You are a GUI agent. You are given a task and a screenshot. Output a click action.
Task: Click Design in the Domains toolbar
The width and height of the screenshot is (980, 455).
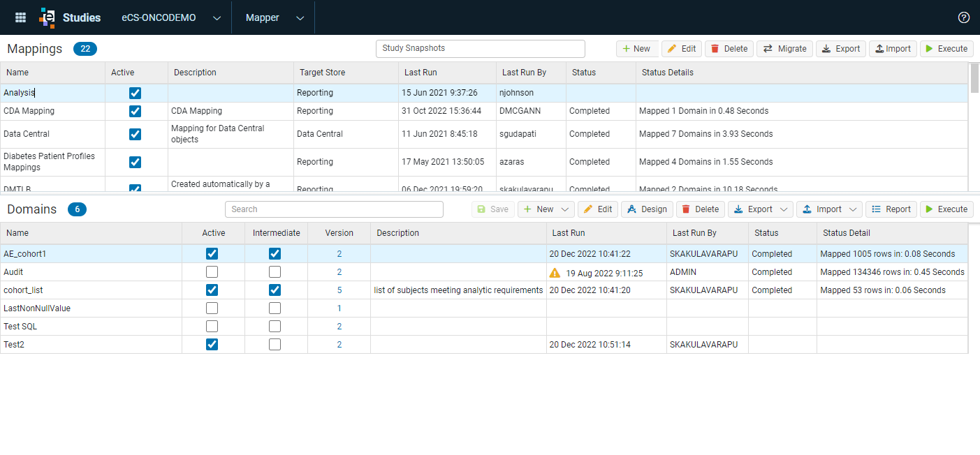click(x=647, y=209)
